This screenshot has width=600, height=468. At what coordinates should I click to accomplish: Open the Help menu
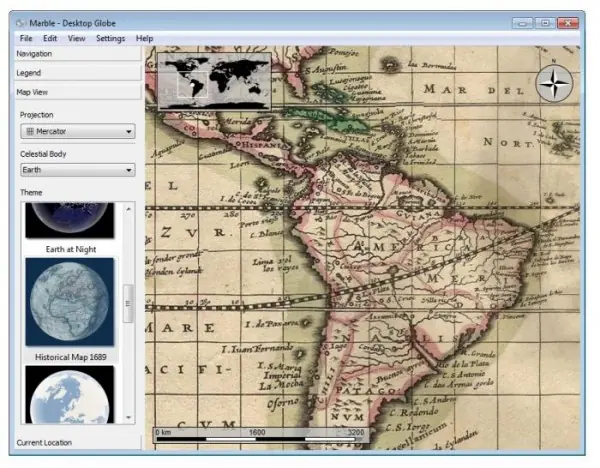pyautogui.click(x=144, y=38)
